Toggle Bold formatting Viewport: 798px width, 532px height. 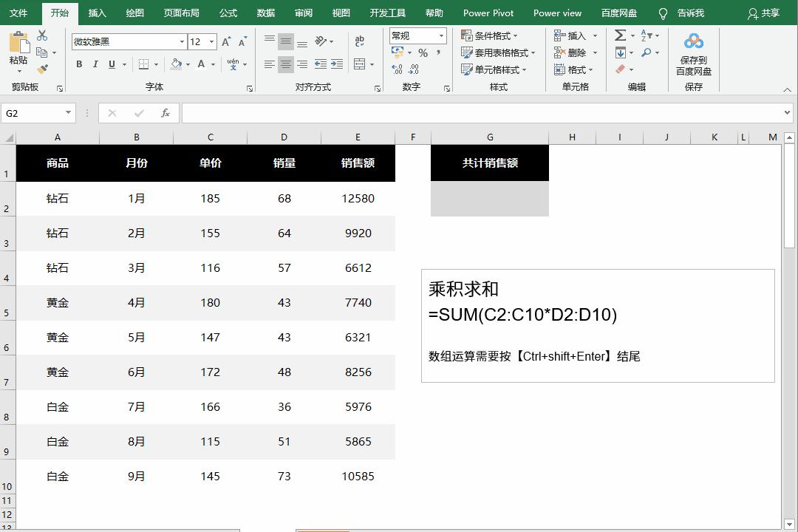(x=79, y=64)
